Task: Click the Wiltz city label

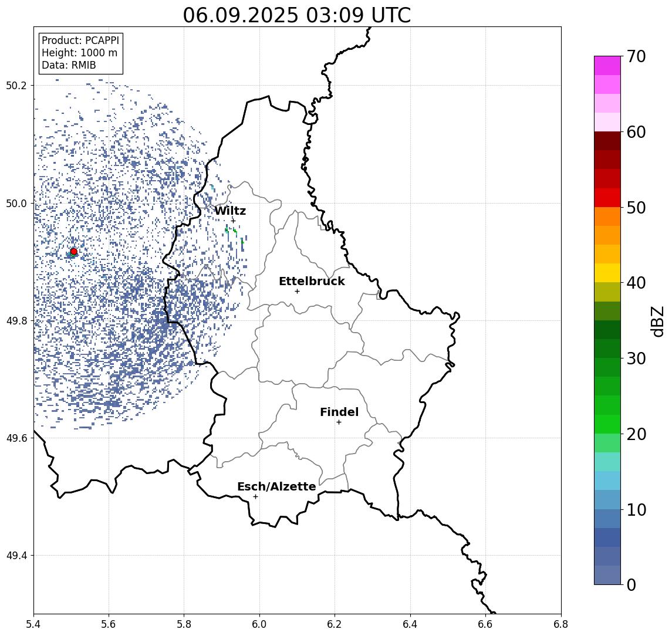Action: click(x=230, y=211)
